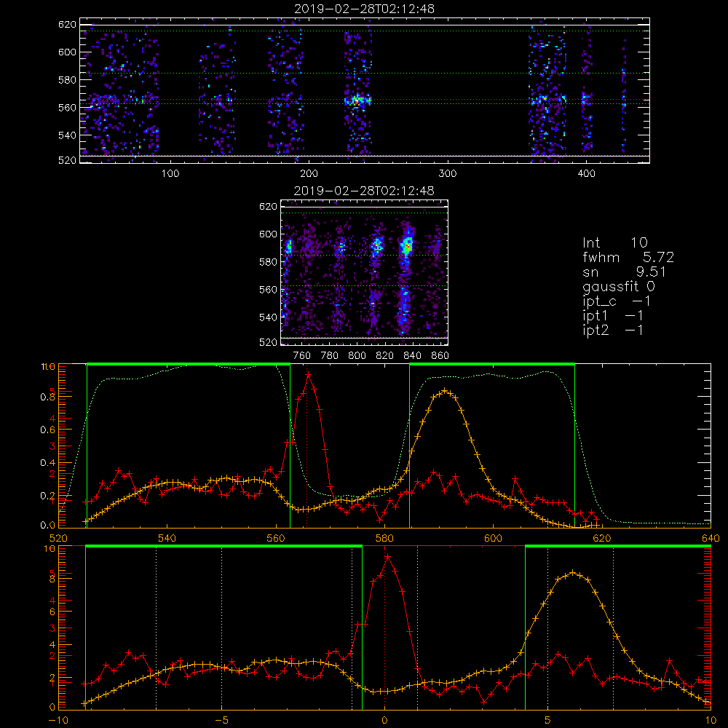Select the 'ipt_c -1' readout text
Screen dimensions: 728x728
coord(617,301)
